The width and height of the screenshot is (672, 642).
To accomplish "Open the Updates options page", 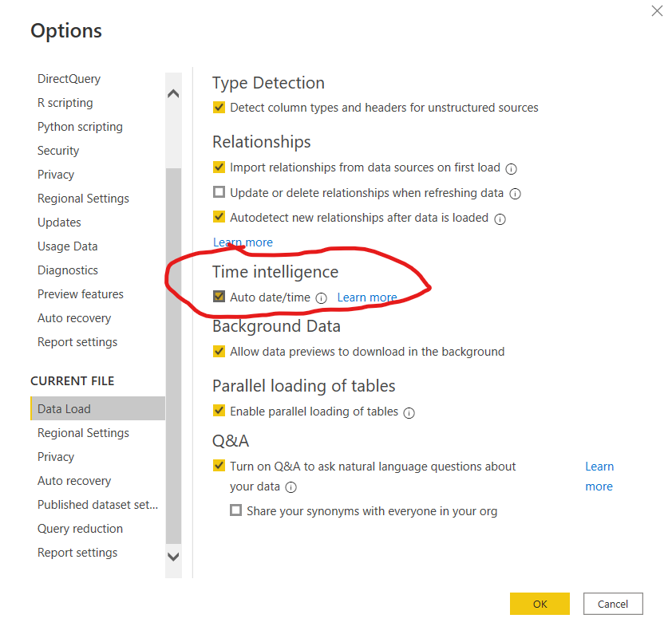I will (x=59, y=223).
